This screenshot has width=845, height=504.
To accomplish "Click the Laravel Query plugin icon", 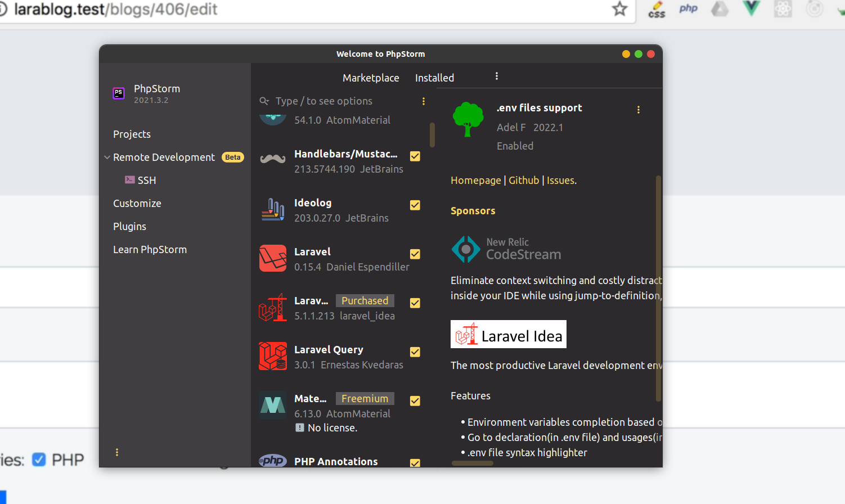I will pos(273,356).
